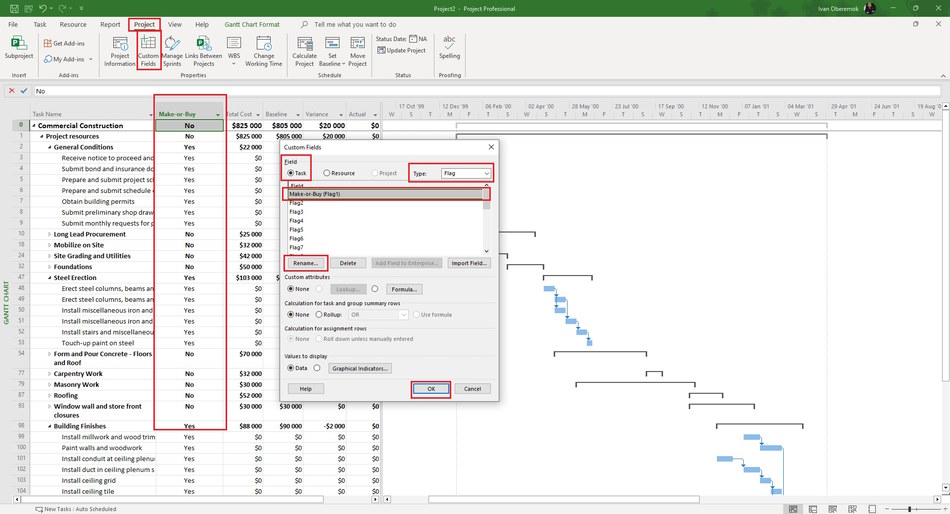Open Change Working Time

[x=264, y=51]
